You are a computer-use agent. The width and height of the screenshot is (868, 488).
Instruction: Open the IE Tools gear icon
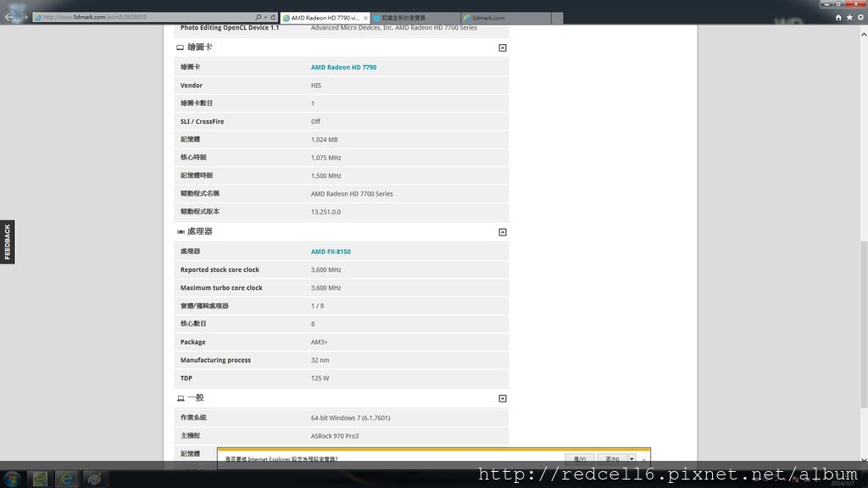pyautogui.click(x=860, y=18)
